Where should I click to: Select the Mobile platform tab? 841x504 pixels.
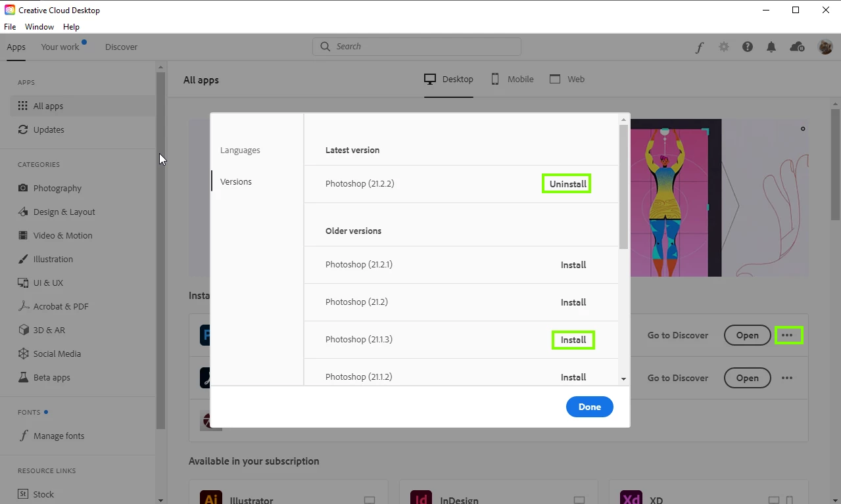pos(512,80)
